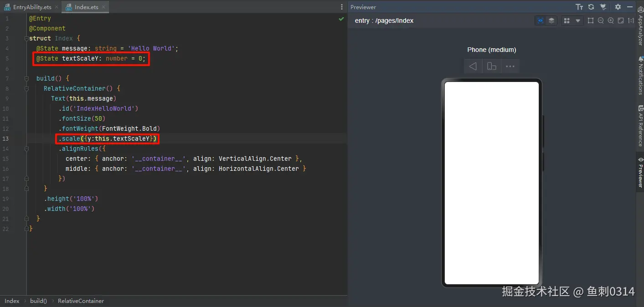Collapse the RelativeContainer block on line 8
Image resolution: width=644 pixels, height=307 pixels.
pyautogui.click(x=26, y=88)
